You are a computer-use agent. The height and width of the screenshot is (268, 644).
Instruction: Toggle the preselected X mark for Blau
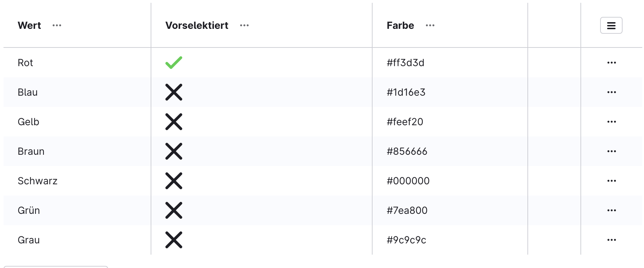pos(174,92)
